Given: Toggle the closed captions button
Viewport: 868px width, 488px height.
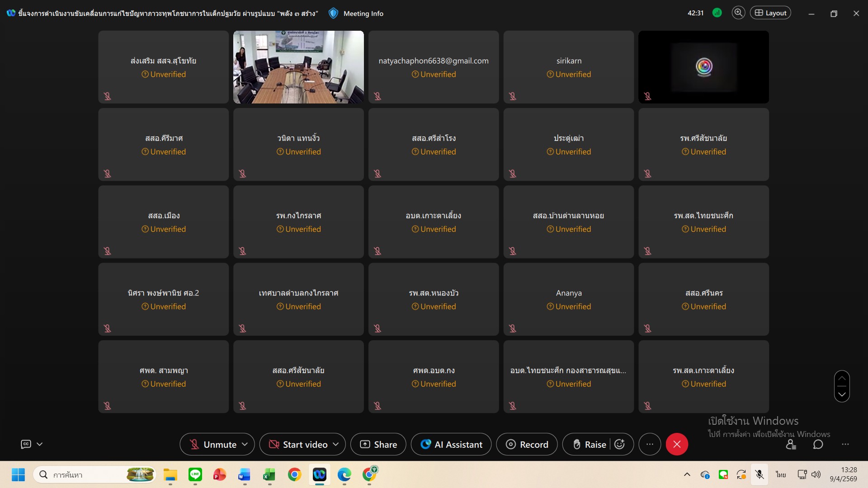Looking at the screenshot, I should click(26, 445).
